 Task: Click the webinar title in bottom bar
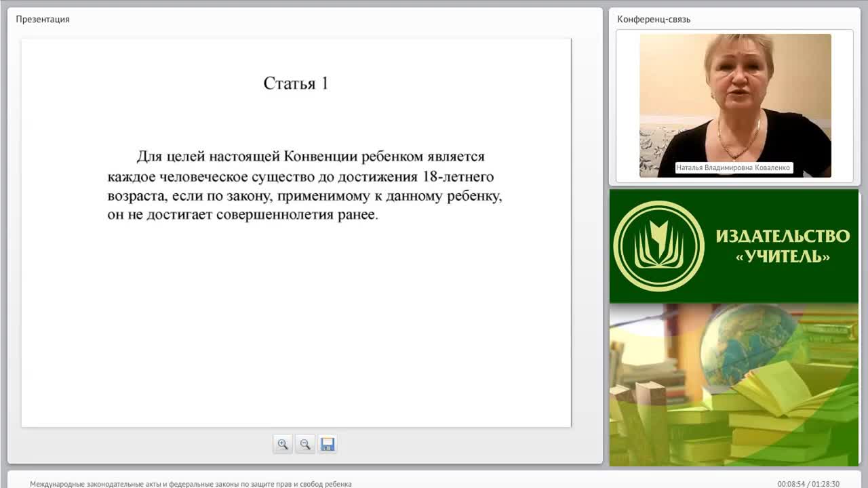tap(191, 484)
